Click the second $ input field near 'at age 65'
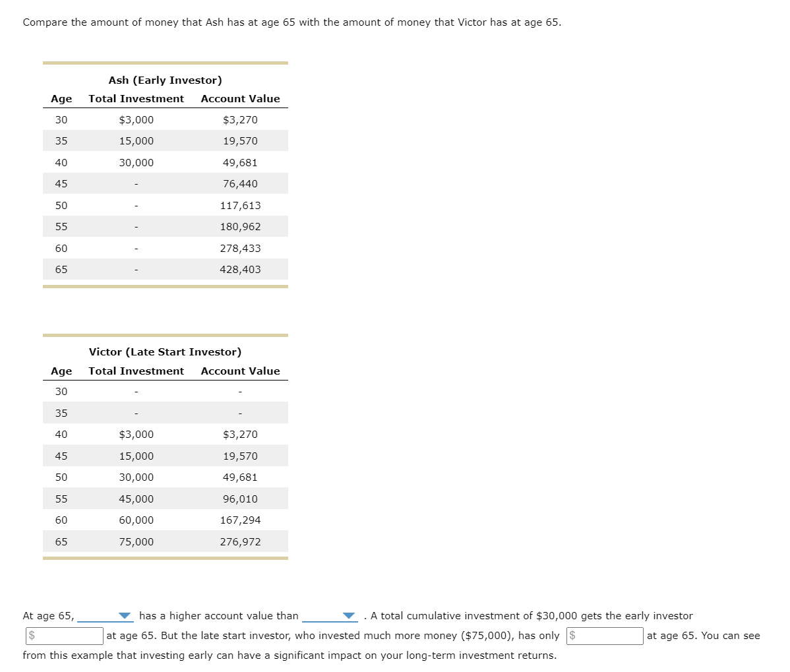This screenshot has width=790, height=672. [605, 636]
